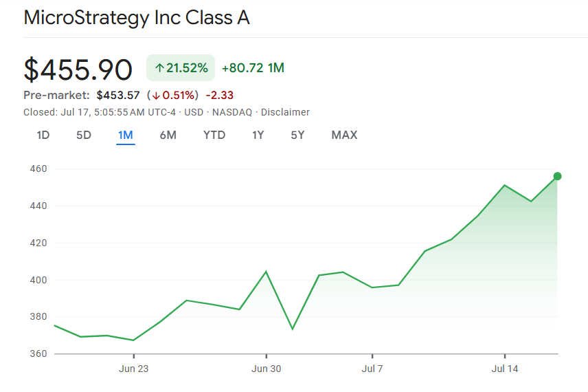
Task: Click the Jun 30 date marker
Action: [x=266, y=369]
